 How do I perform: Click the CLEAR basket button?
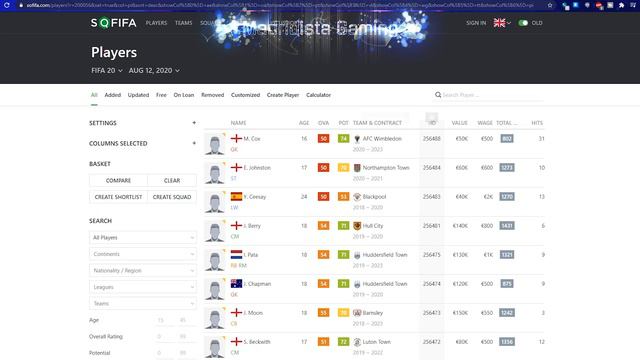pyautogui.click(x=172, y=180)
